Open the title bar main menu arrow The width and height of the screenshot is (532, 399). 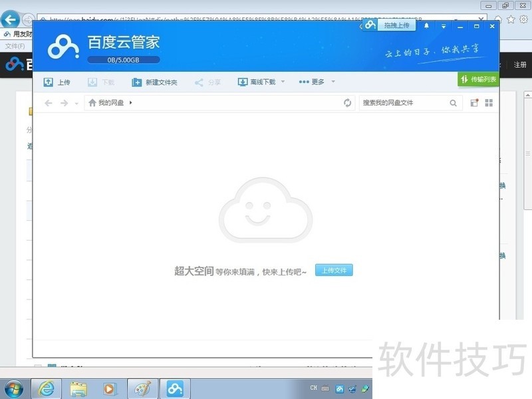tap(444, 27)
